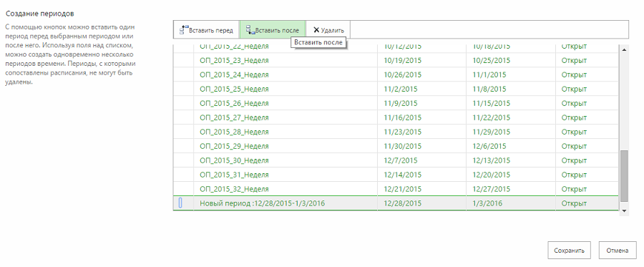
Task: Click start date 11/2/2015
Action: click(x=401, y=89)
